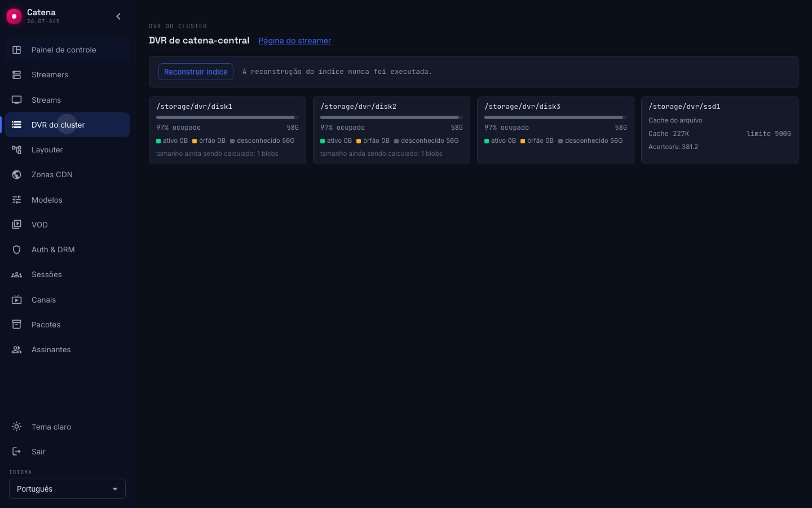Click "Acertos/s: 381.2" on ssd1 card
Image resolution: width=812 pixels, height=508 pixels.
(x=673, y=147)
